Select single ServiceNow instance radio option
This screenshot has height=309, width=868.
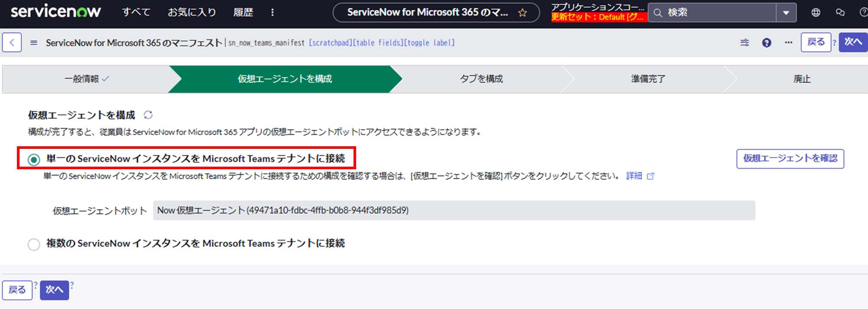34,159
